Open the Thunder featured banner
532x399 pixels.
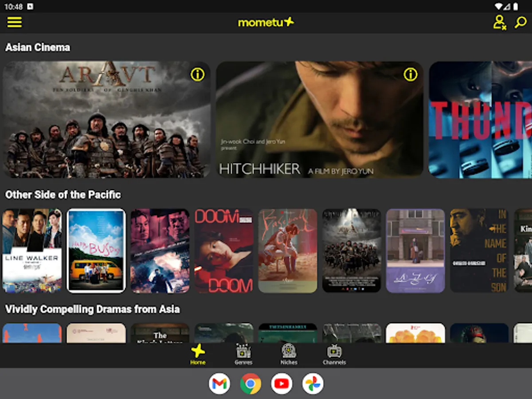(480, 120)
